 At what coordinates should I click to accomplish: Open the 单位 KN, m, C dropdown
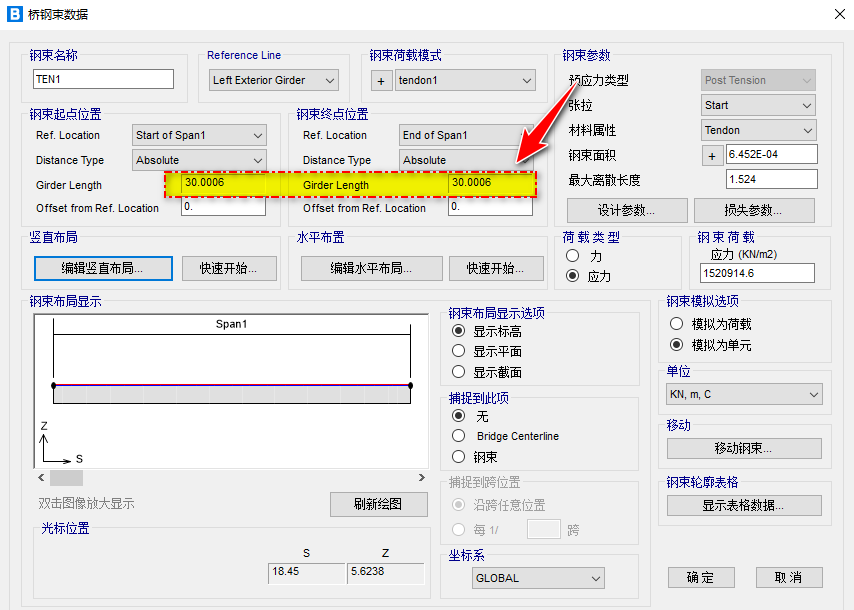pos(744,394)
